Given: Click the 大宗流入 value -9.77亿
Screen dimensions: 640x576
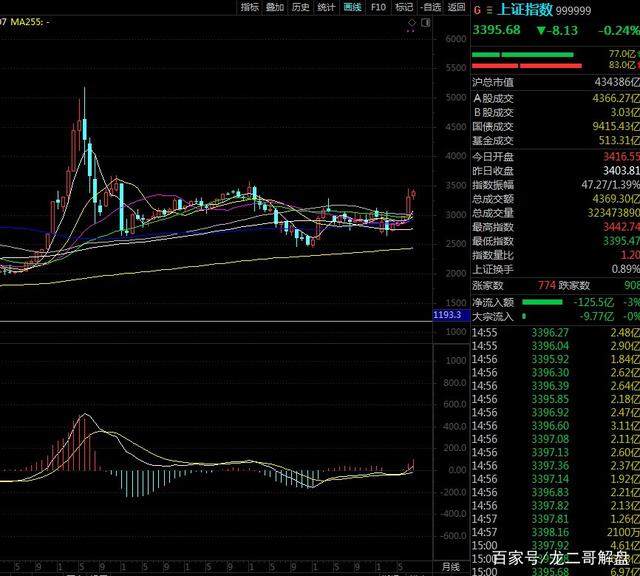Looking at the screenshot, I should point(596,316).
